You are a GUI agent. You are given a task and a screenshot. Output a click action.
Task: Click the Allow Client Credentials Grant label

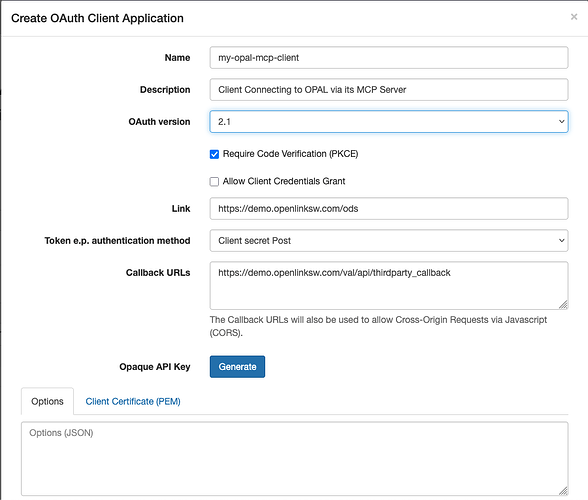[x=284, y=181]
